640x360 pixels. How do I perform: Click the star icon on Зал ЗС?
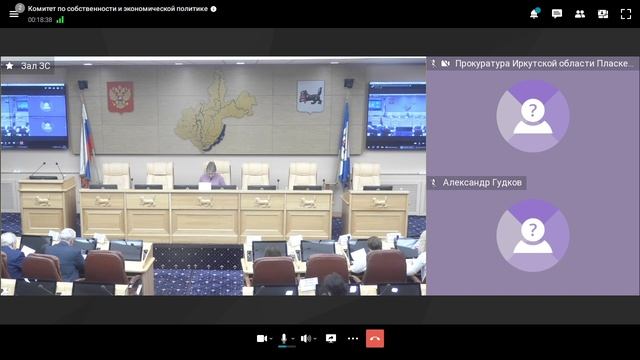pyautogui.click(x=9, y=66)
